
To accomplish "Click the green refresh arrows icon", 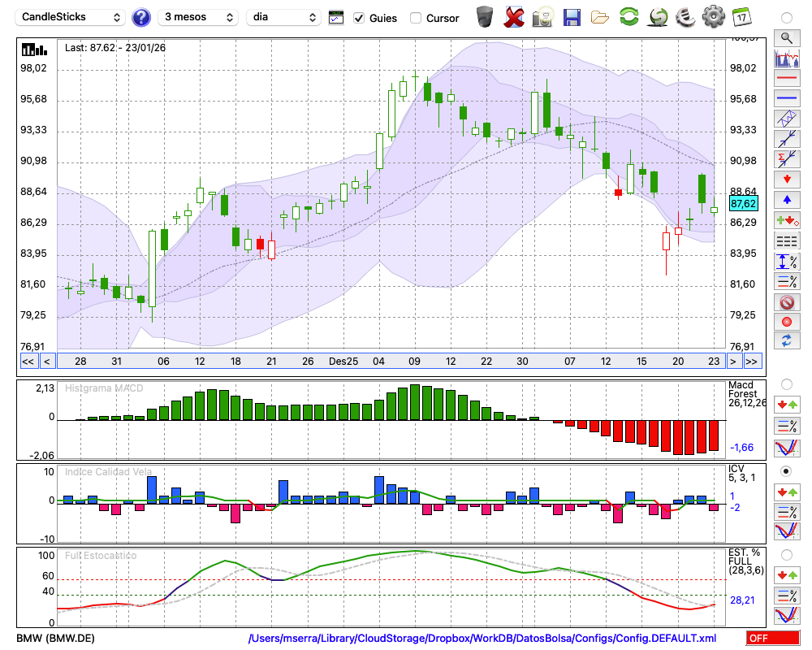I will point(628,16).
